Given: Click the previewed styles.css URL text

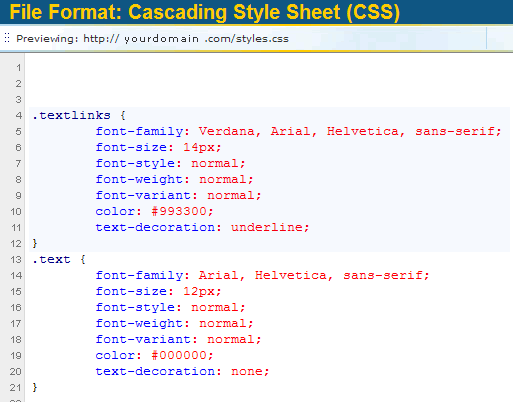Looking at the screenshot, I should 186,39.
